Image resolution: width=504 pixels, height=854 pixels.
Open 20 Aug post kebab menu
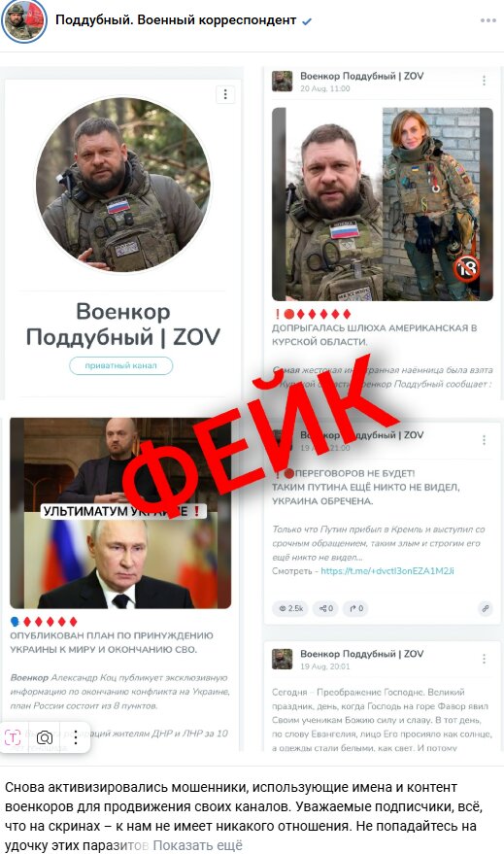point(484,81)
